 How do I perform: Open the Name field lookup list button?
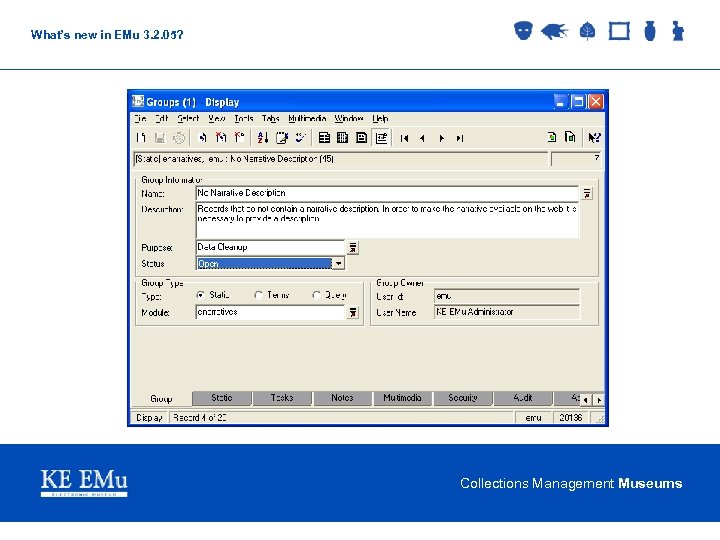point(587,193)
